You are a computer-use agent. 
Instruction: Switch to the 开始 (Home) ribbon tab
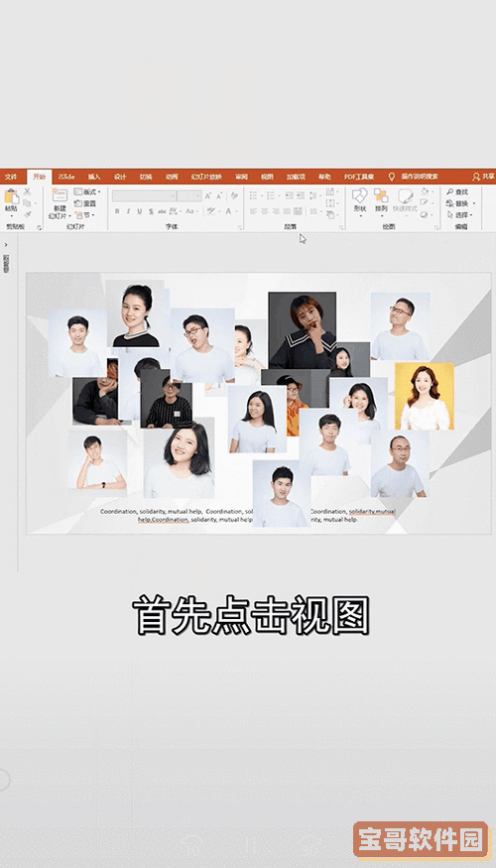tap(40, 178)
